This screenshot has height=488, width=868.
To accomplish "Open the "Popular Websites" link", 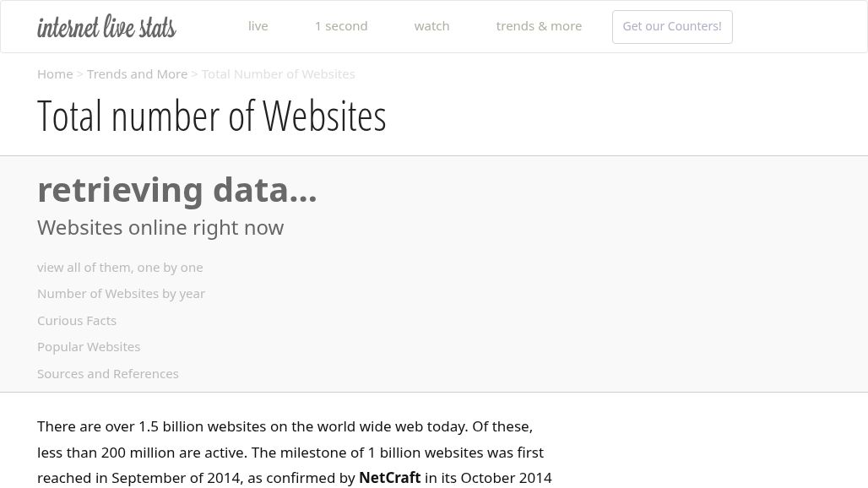I will coord(89,346).
